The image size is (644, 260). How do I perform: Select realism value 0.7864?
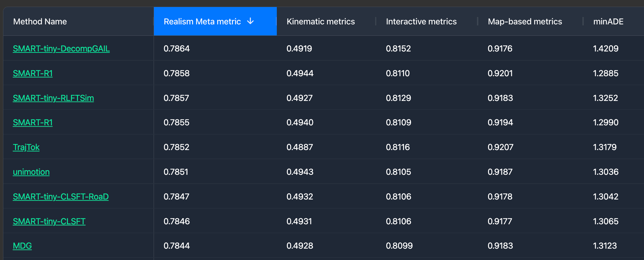177,49
